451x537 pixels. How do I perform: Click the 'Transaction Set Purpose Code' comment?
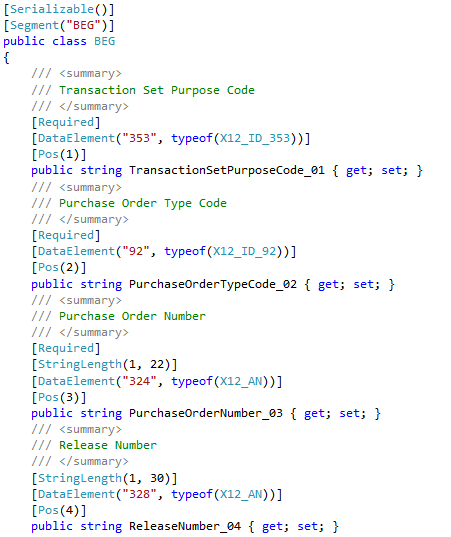point(157,90)
